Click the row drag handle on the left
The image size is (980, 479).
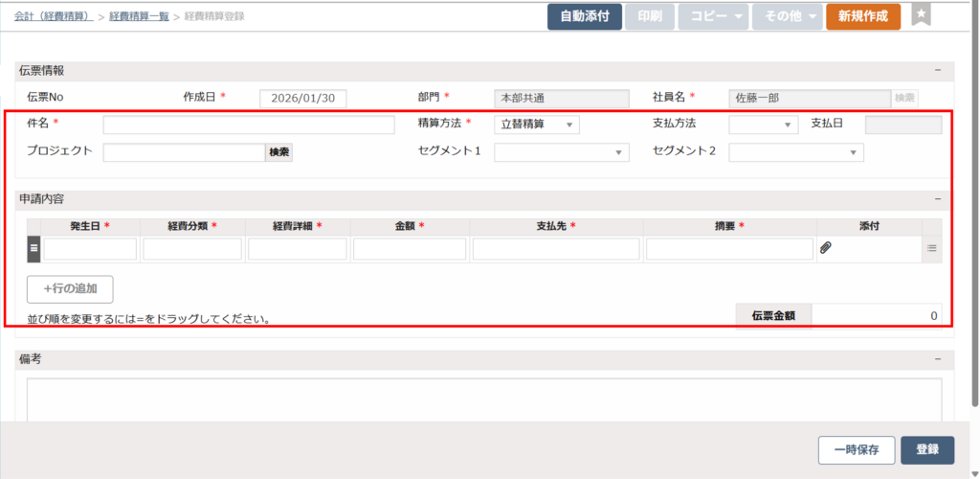pyautogui.click(x=33, y=248)
